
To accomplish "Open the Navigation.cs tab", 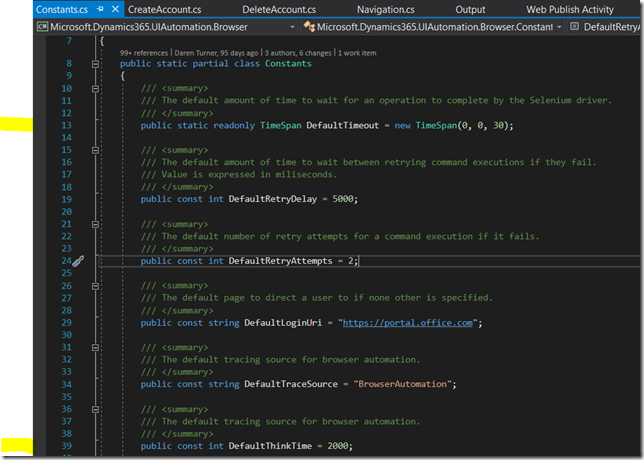I will pos(385,9).
